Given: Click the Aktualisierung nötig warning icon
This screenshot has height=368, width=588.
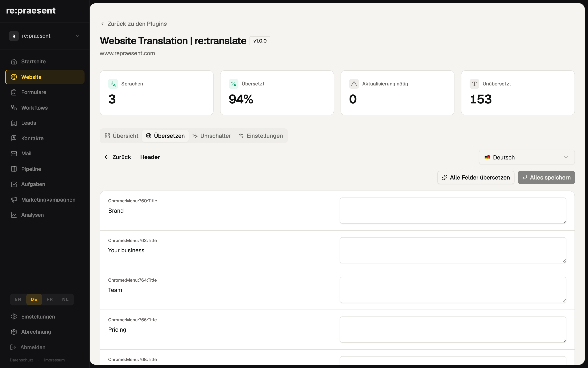Looking at the screenshot, I should 354,84.
